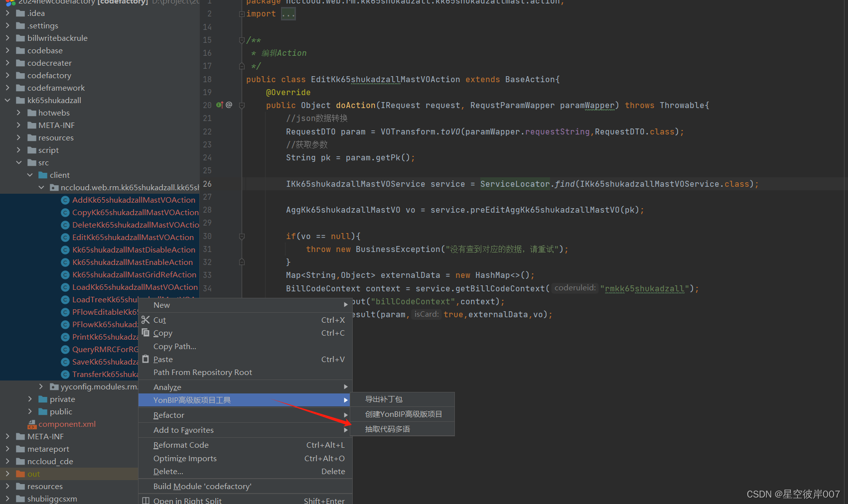Click the Cut scissors icon in context menu
Image resolution: width=848 pixels, height=504 pixels.
point(145,320)
